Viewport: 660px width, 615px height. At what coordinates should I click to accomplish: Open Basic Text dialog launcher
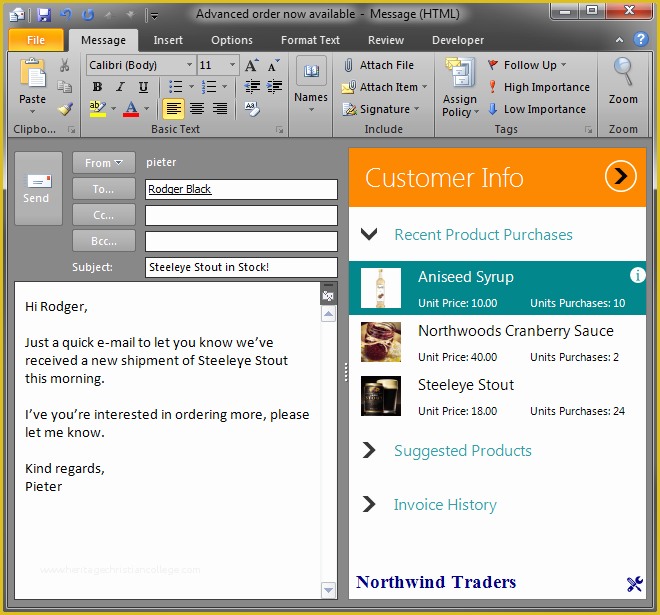[x=279, y=130]
